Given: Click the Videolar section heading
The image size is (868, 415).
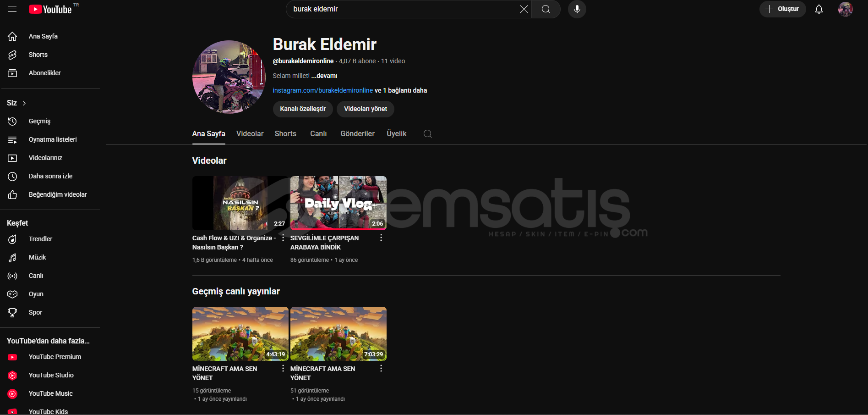Looking at the screenshot, I should click(x=209, y=160).
